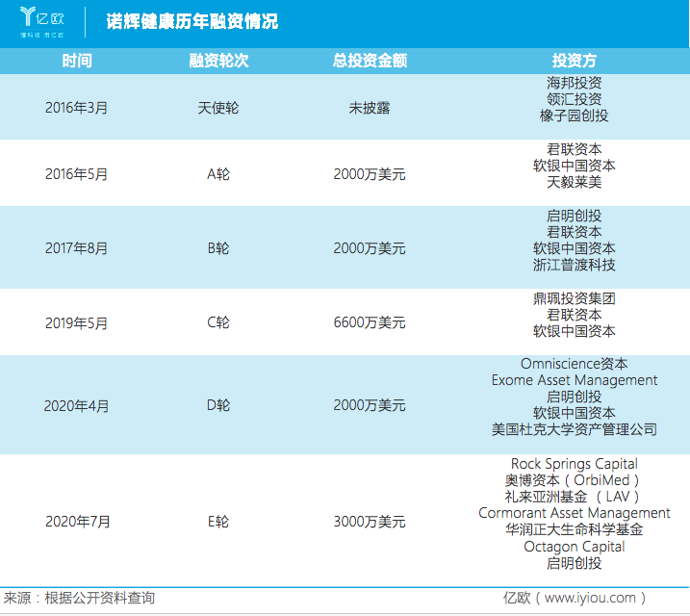Click investor 橡子园创投
690x616 pixels.
pos(575,115)
